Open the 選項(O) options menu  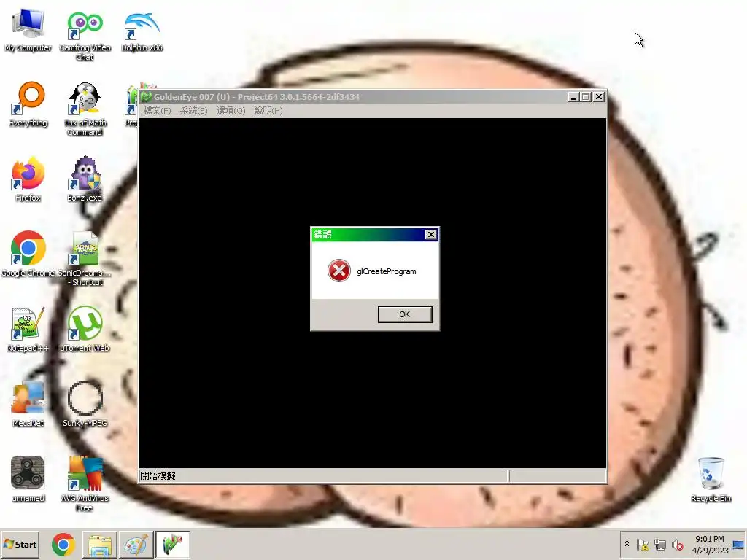click(x=231, y=111)
